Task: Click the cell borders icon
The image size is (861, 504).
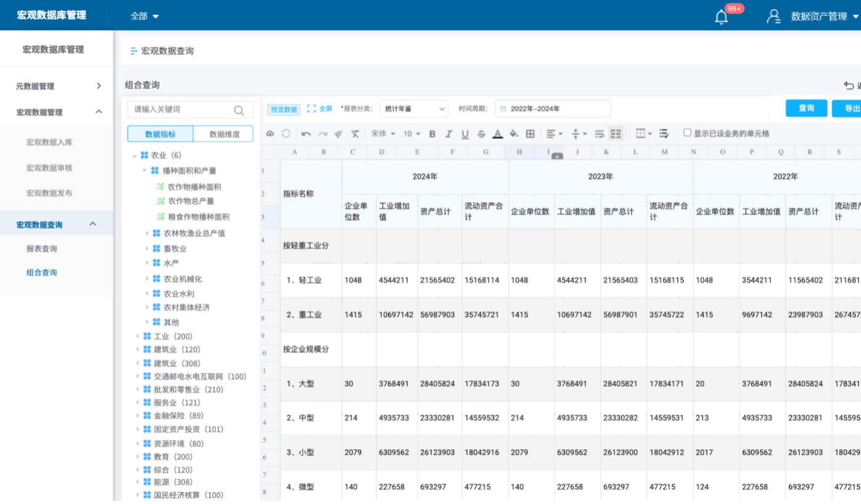Action: click(530, 134)
